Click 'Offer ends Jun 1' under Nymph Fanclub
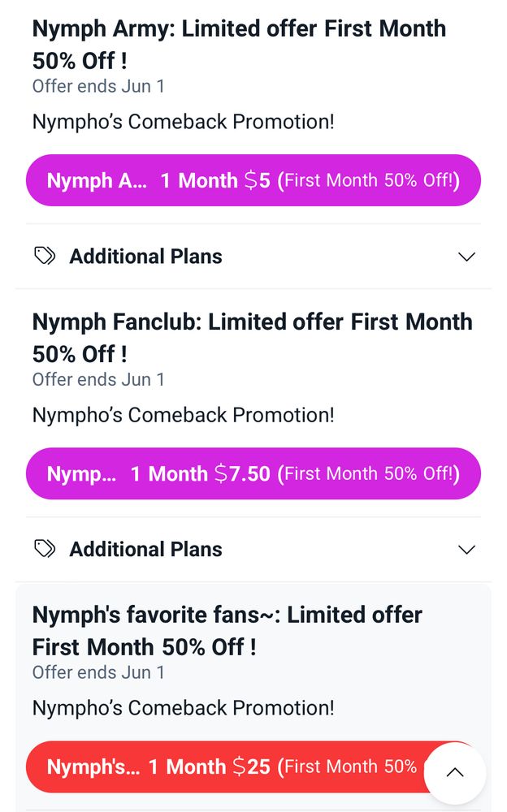This screenshot has height=812, width=507. pyautogui.click(x=98, y=379)
